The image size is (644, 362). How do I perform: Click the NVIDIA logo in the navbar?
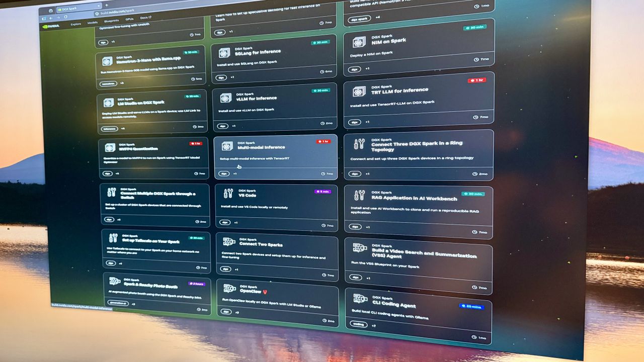tap(52, 26)
